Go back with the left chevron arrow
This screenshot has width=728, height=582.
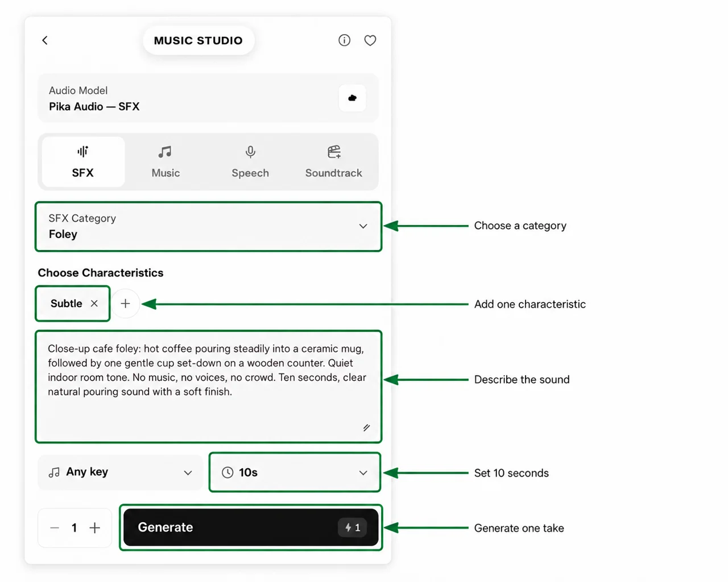coord(45,40)
